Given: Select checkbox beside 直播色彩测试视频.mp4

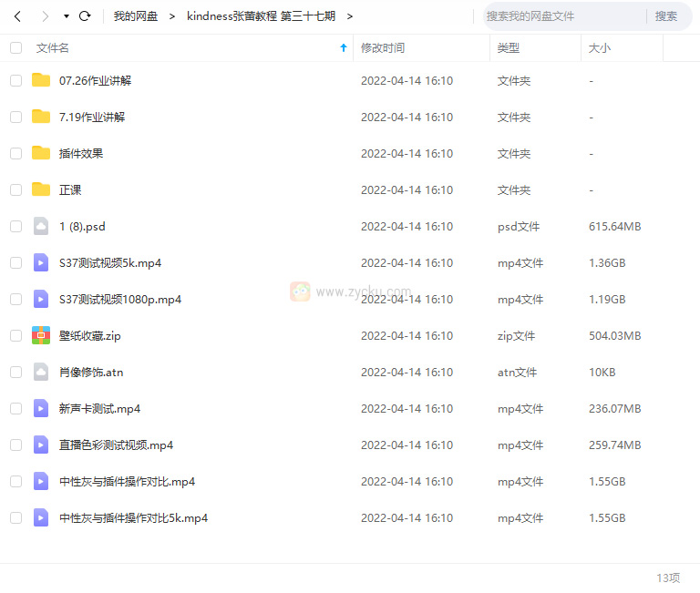Looking at the screenshot, I should pos(15,445).
